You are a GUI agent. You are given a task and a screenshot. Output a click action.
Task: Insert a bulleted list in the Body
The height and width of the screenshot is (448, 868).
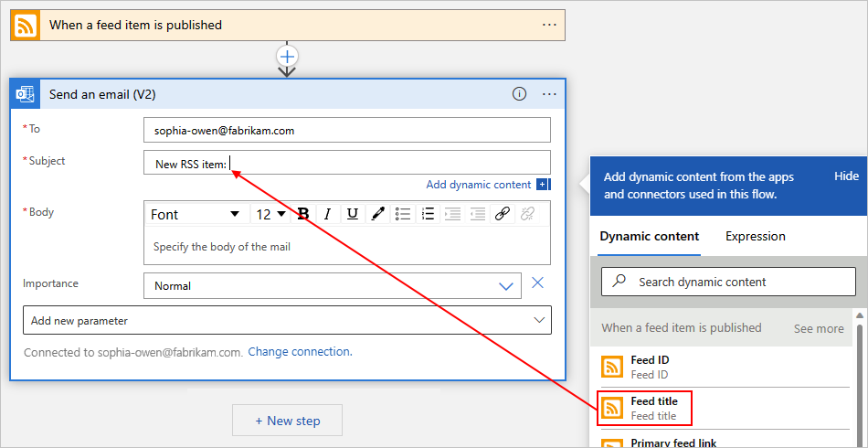(404, 214)
